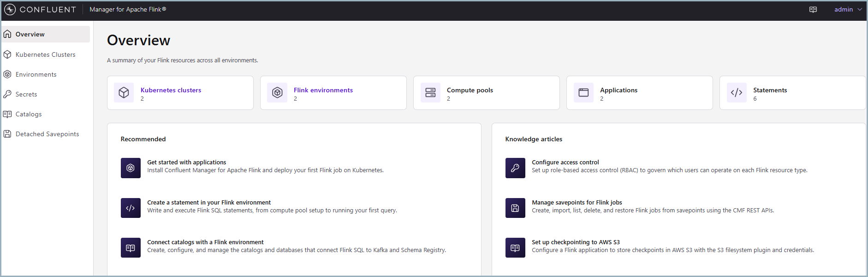
Task: Click the Compute pools card title
Action: point(470,90)
